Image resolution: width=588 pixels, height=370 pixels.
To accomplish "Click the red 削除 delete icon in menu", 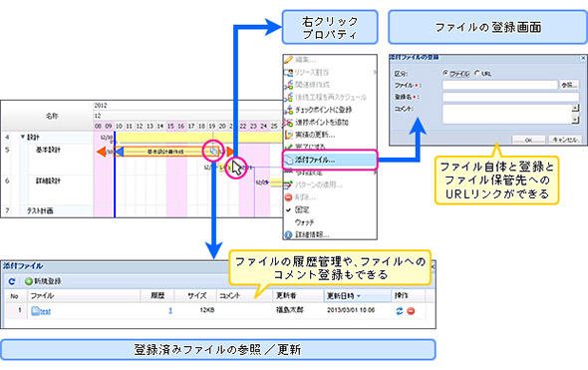I will [x=288, y=197].
